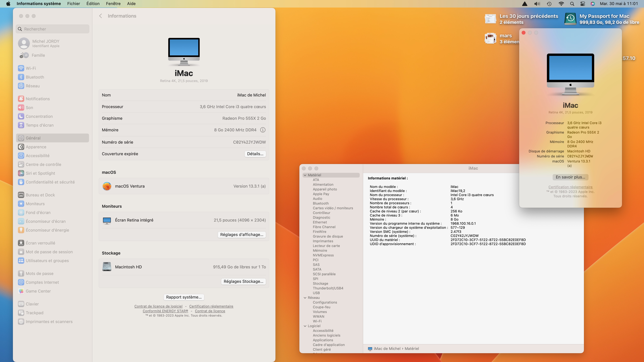Open the Wi-Fi settings icon in sidebar
The height and width of the screenshot is (362, 644).
(x=21, y=68)
